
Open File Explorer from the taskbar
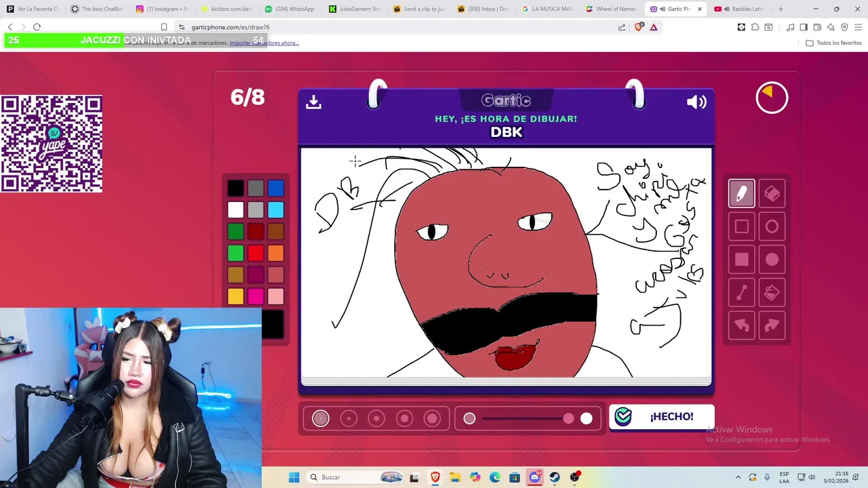point(454,477)
